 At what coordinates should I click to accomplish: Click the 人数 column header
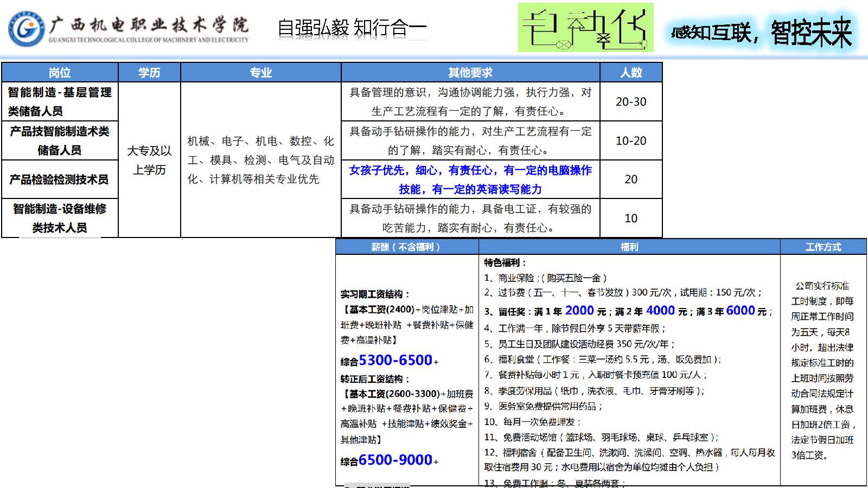click(x=631, y=72)
